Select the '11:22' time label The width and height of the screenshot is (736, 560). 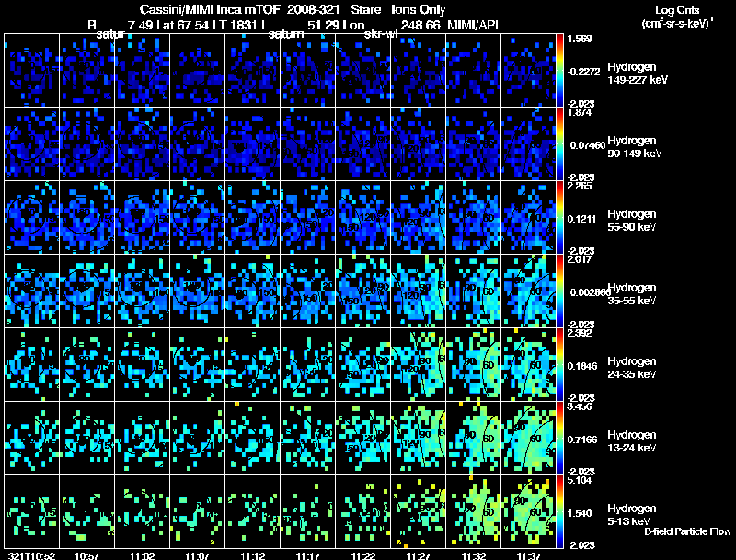click(362, 555)
